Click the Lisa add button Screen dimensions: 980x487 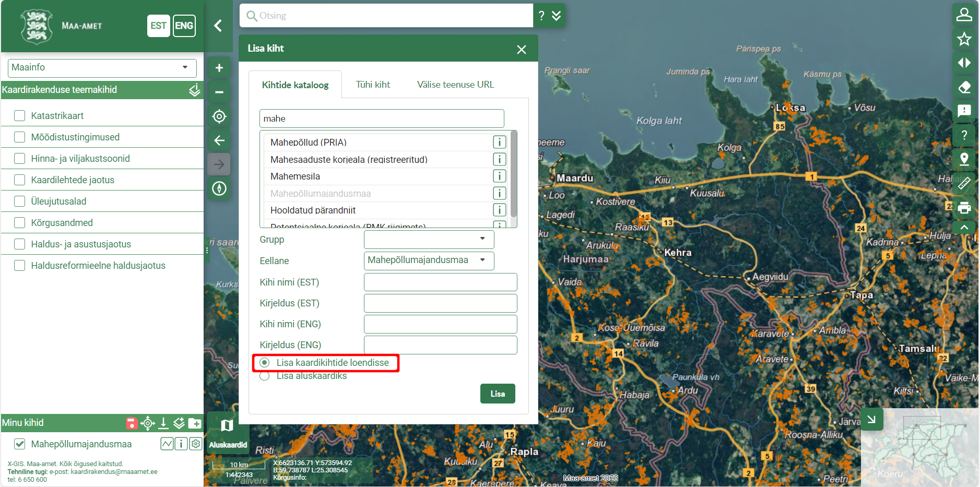click(x=498, y=394)
